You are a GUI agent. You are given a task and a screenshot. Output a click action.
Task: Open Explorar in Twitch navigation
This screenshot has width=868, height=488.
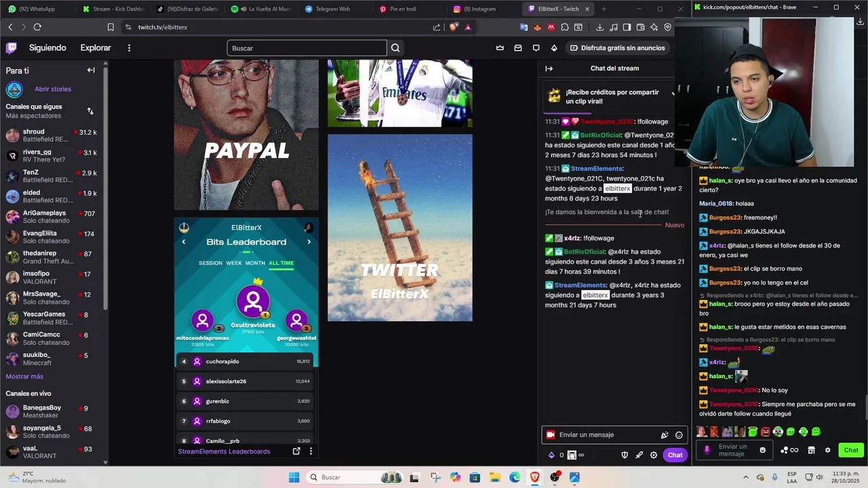[x=96, y=48]
